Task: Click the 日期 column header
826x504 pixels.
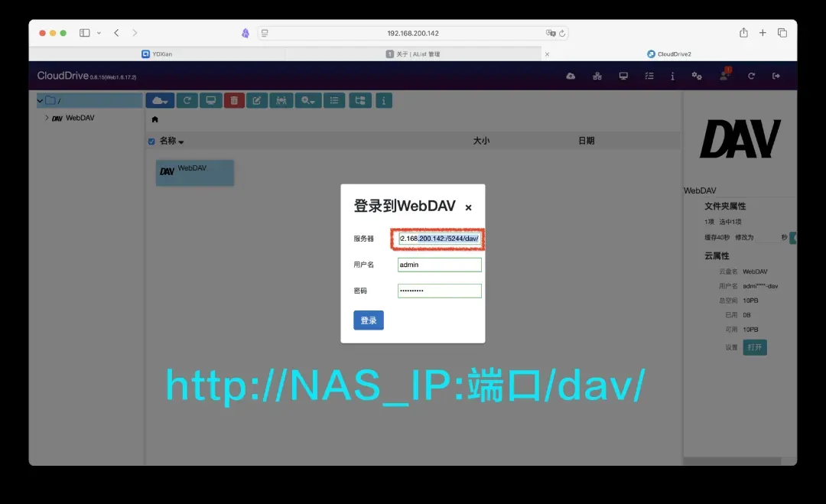Action: pyautogui.click(x=587, y=141)
